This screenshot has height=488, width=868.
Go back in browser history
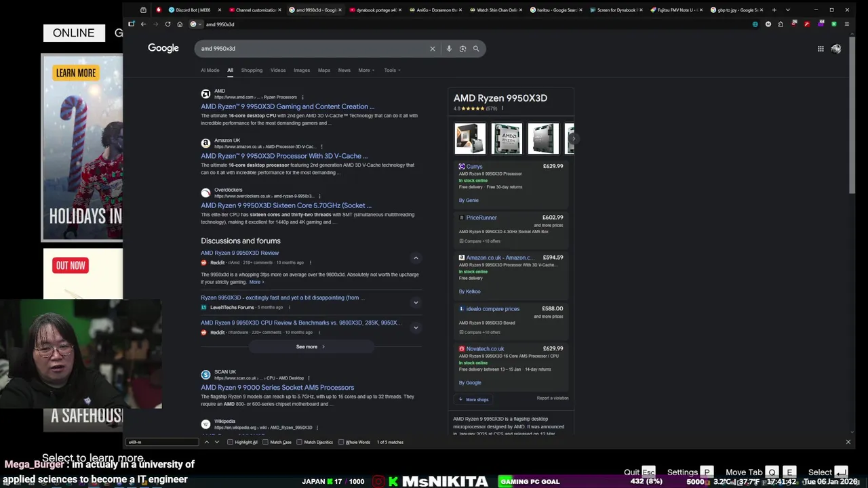[143, 24]
